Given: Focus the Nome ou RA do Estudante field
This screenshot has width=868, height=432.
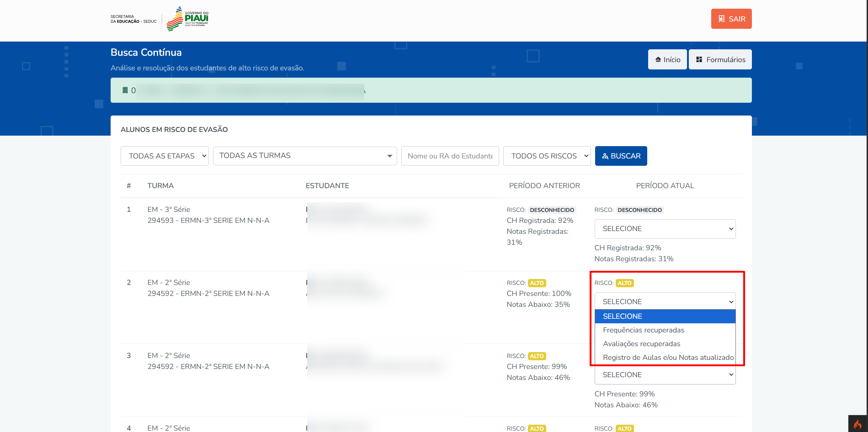Looking at the screenshot, I should pos(450,156).
